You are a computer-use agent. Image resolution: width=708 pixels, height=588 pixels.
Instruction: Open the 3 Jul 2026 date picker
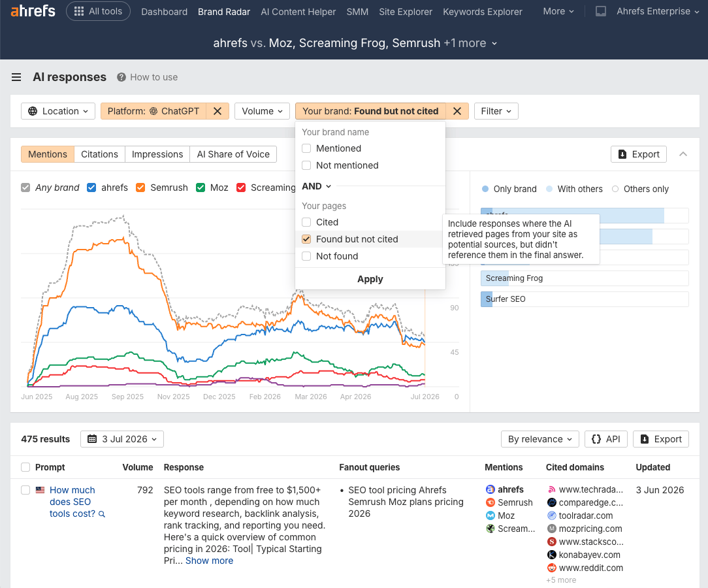122,440
